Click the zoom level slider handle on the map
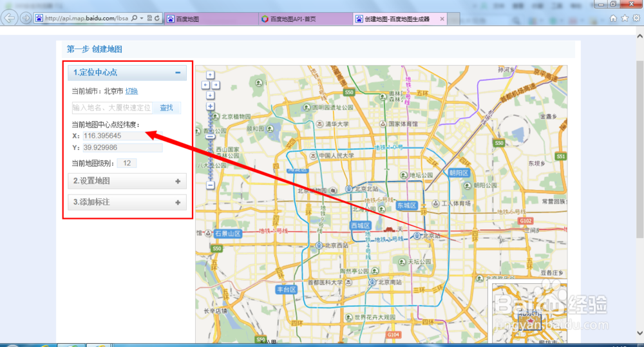Image resolution: width=644 pixels, height=347 pixels. coord(211,136)
